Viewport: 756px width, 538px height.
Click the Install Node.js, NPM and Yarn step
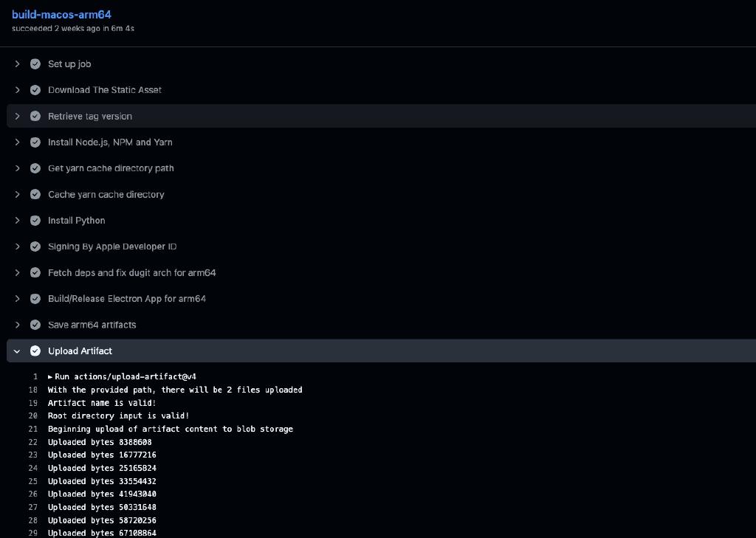(x=109, y=142)
